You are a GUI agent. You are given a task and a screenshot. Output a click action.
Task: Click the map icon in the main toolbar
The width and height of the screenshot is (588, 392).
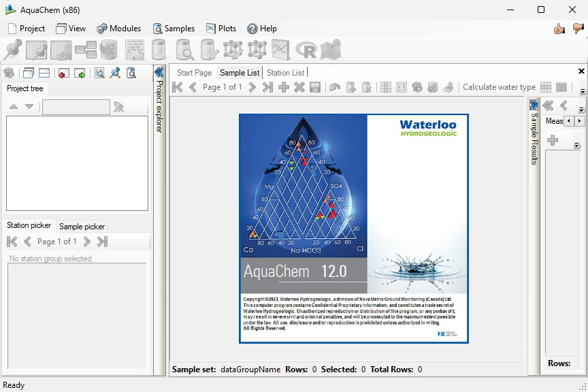[x=330, y=50]
